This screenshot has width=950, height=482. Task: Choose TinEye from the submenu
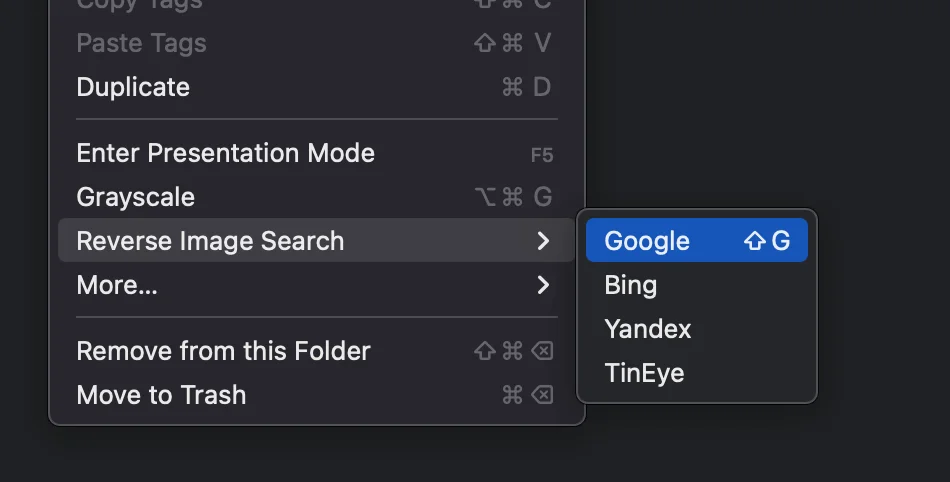click(644, 373)
